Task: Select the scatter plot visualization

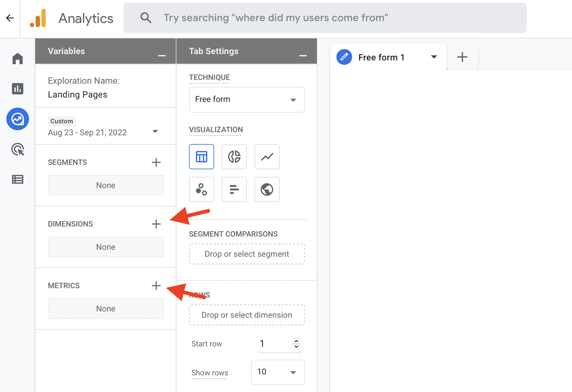Action: [x=201, y=189]
